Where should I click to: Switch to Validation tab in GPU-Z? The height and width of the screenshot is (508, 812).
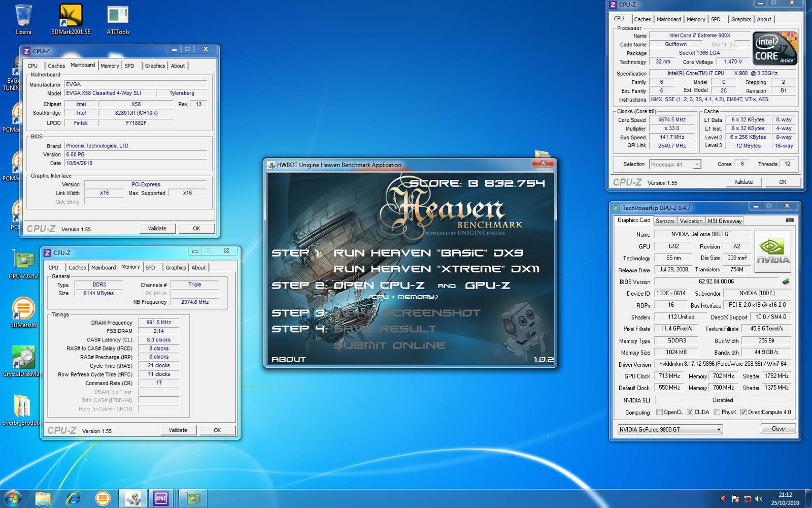point(691,221)
